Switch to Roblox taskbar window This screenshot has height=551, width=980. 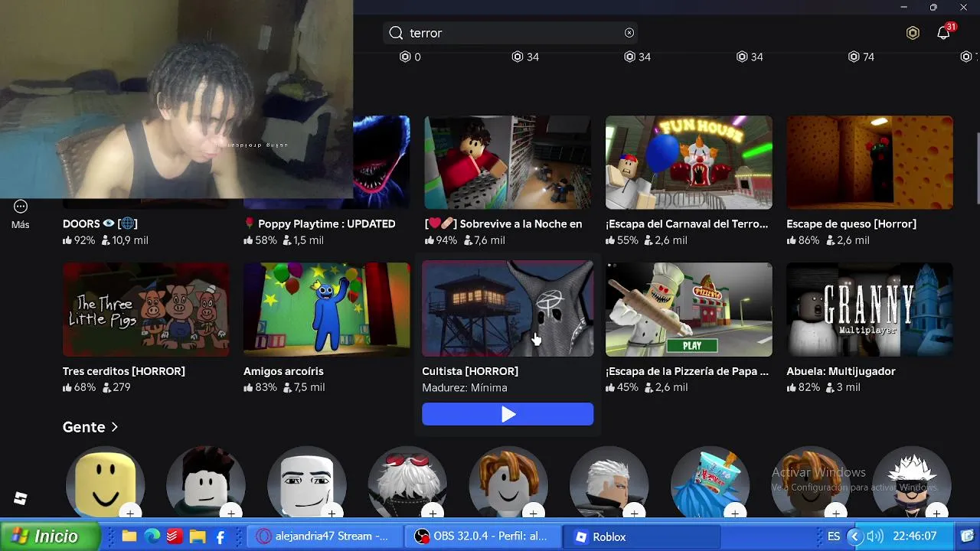point(642,536)
